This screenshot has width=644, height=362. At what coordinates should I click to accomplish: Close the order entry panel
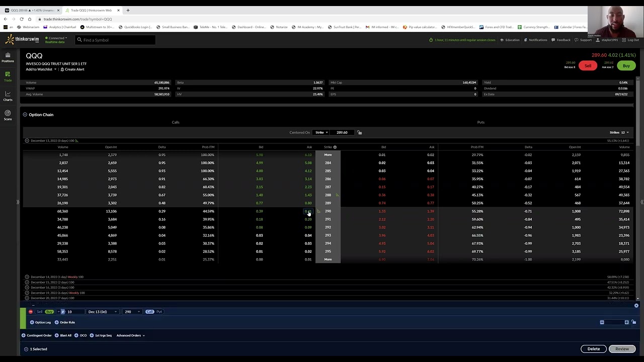[x=636, y=306]
